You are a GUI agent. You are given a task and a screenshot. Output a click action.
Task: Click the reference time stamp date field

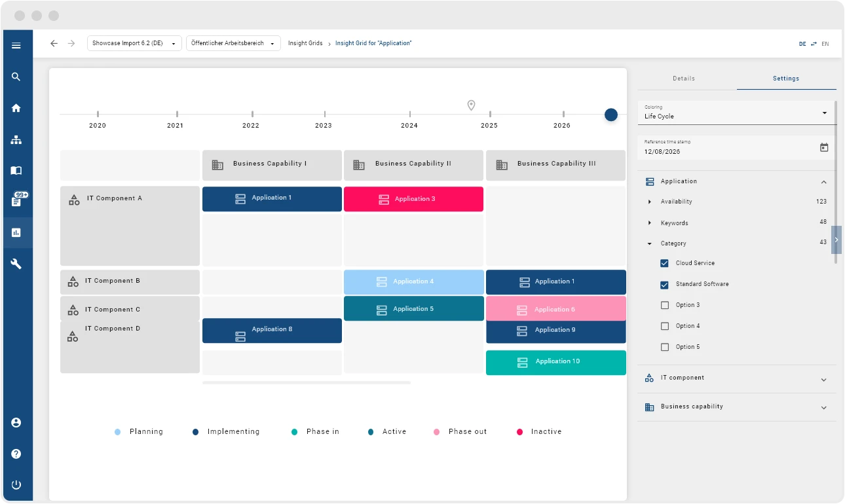pos(737,148)
